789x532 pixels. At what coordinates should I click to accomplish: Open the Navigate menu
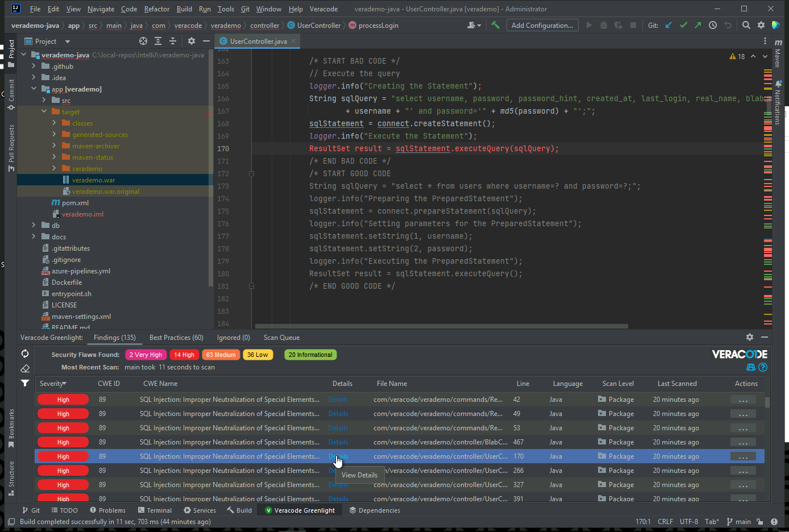[x=101, y=9]
